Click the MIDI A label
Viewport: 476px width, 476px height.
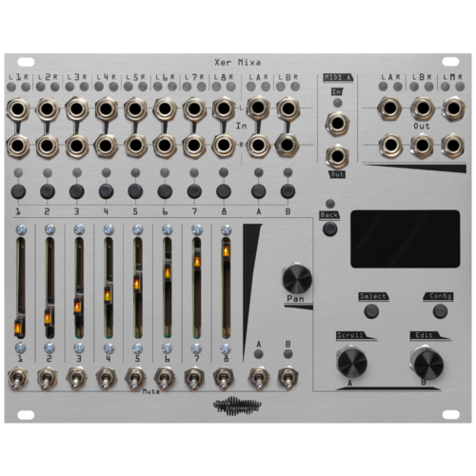pos(338,77)
